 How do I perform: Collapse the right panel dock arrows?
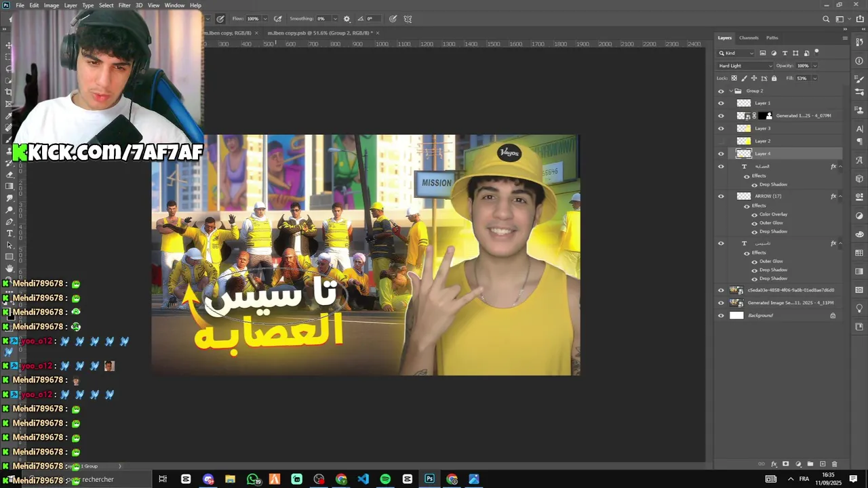click(846, 30)
